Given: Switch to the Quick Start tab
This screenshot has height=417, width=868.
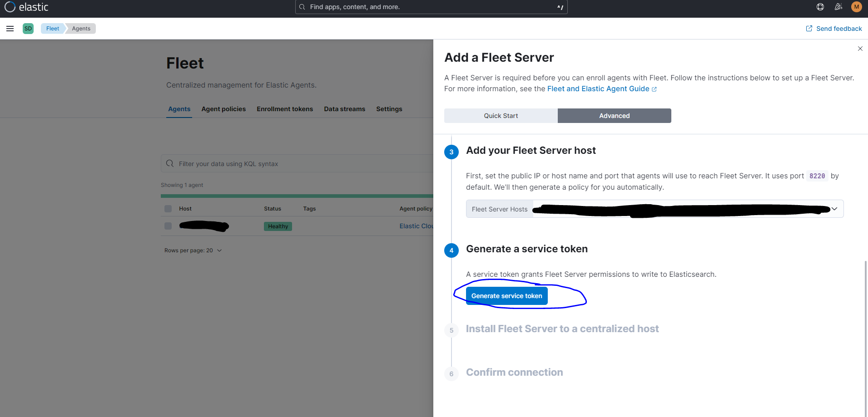Looking at the screenshot, I should pyautogui.click(x=501, y=116).
